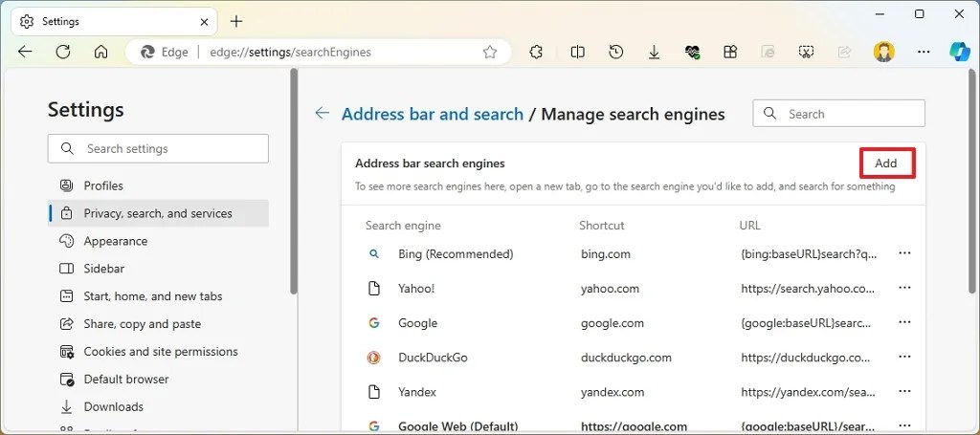
Task: Open Privacy, search, and services section
Action: (x=158, y=213)
